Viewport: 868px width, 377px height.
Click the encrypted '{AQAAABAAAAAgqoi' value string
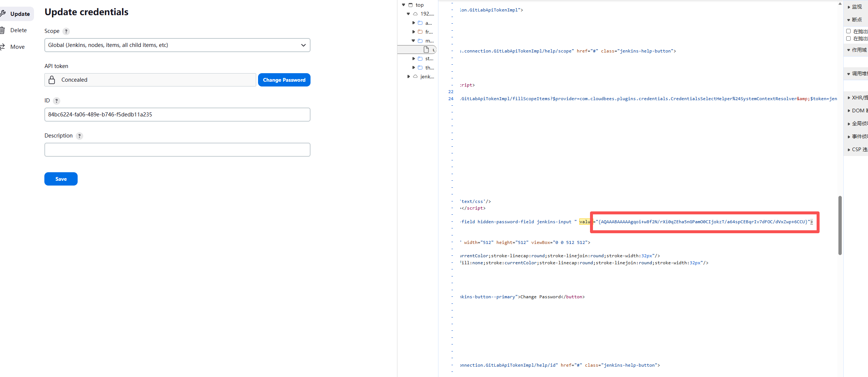coord(703,222)
